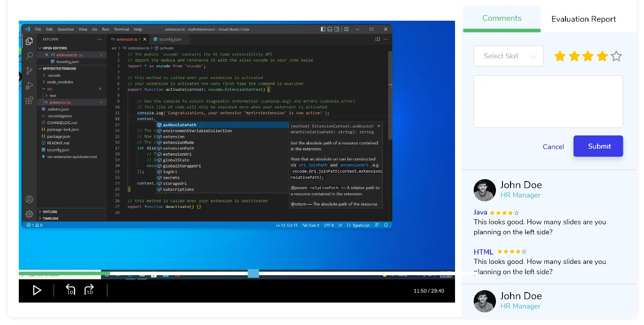Expand the Timeline section
Screen dimensions: 644x325
51,218
